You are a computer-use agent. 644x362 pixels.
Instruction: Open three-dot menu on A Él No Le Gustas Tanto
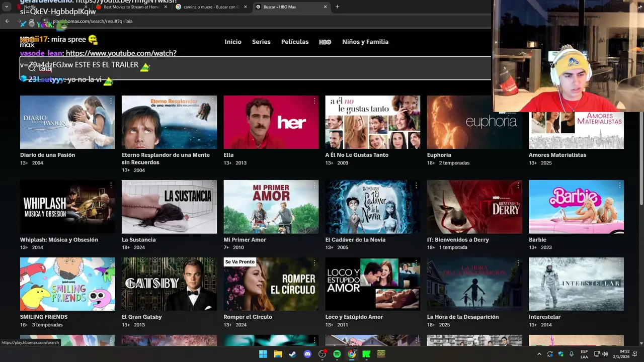(416, 101)
